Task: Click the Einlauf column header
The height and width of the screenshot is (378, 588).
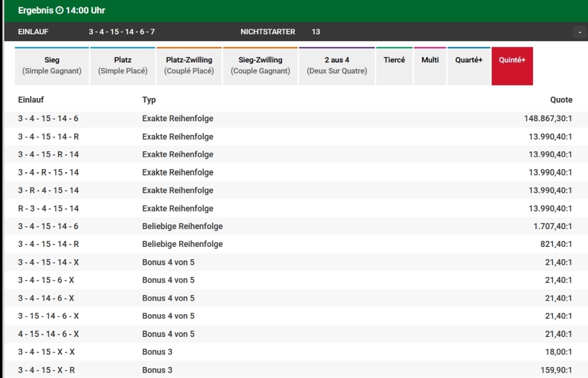Action: [x=31, y=100]
